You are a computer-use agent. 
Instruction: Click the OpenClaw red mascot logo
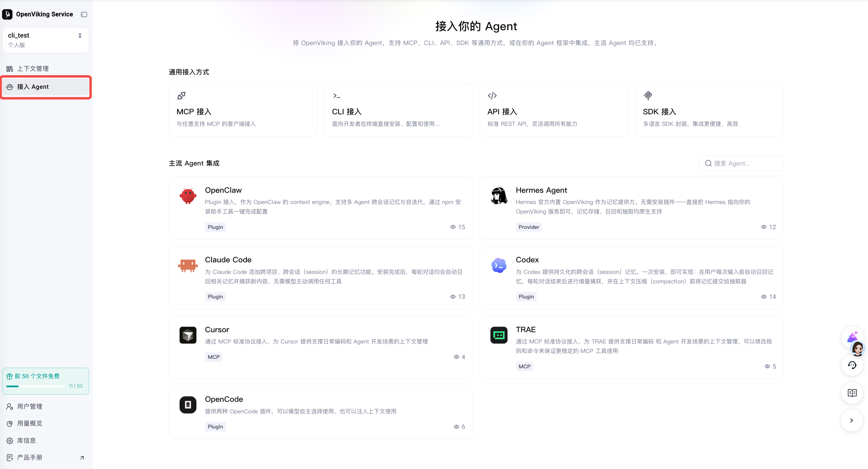tap(188, 196)
